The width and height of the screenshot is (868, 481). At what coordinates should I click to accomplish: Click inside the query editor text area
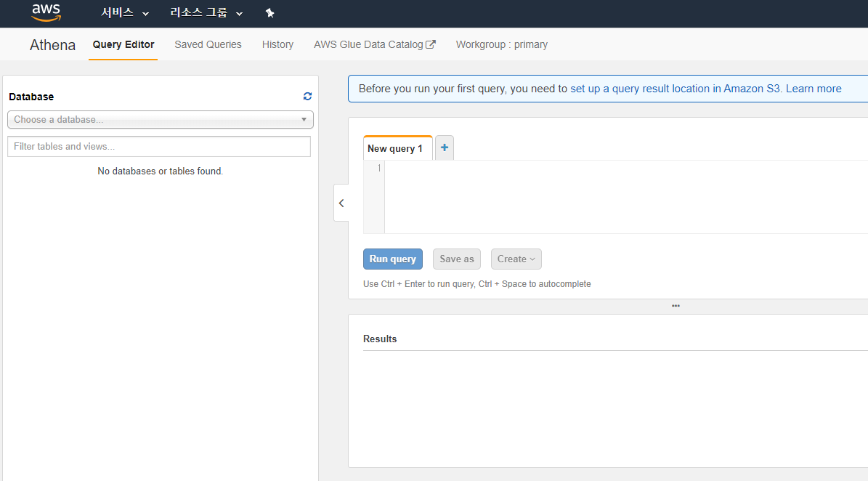pos(625,197)
